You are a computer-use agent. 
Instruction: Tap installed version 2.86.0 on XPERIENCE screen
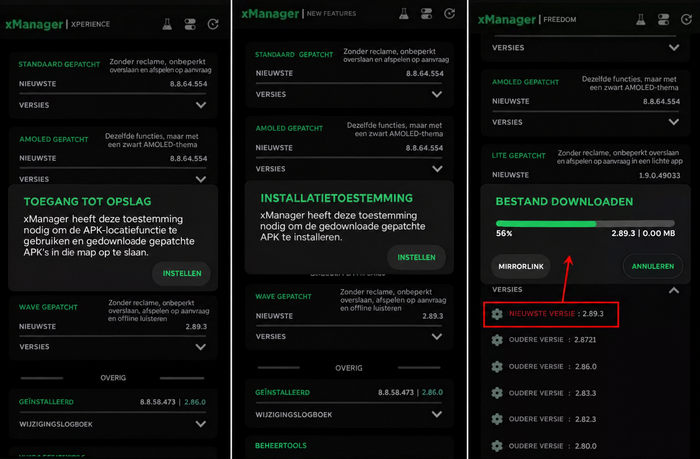[x=195, y=402]
